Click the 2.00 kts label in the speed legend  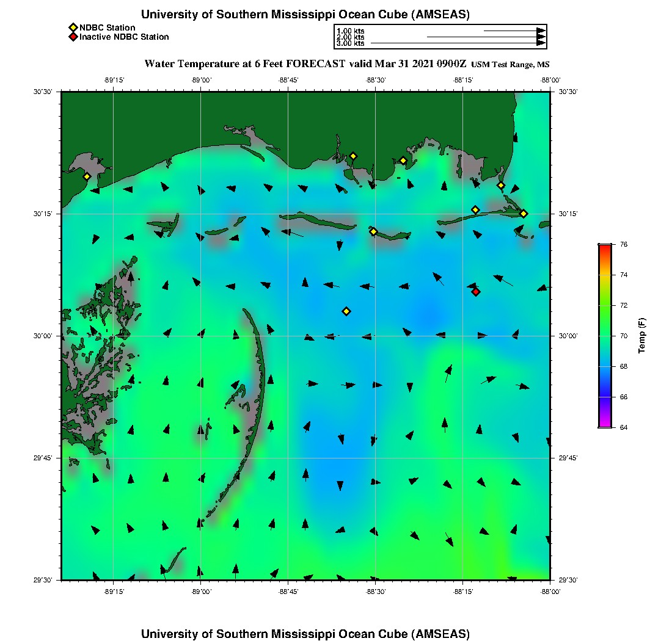coord(350,37)
